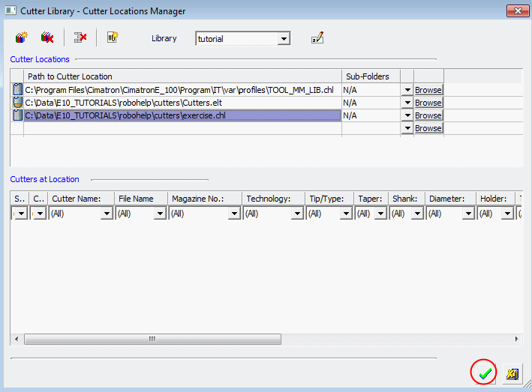This screenshot has width=532, height=392.
Task: Open the Diameter filter dropdown
Action: tap(468, 214)
